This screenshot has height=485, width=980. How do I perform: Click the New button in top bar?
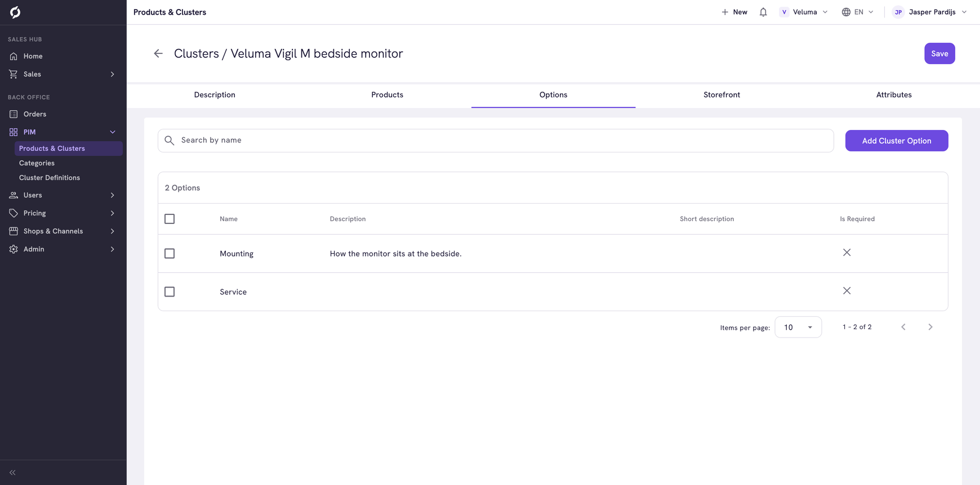pos(734,12)
